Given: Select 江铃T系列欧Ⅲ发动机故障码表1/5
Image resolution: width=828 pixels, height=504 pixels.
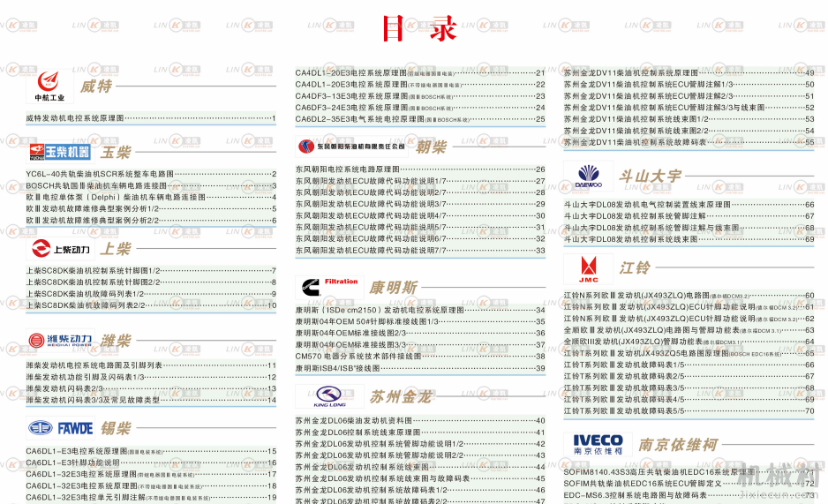Looking at the screenshot, I should click(x=689, y=365).
